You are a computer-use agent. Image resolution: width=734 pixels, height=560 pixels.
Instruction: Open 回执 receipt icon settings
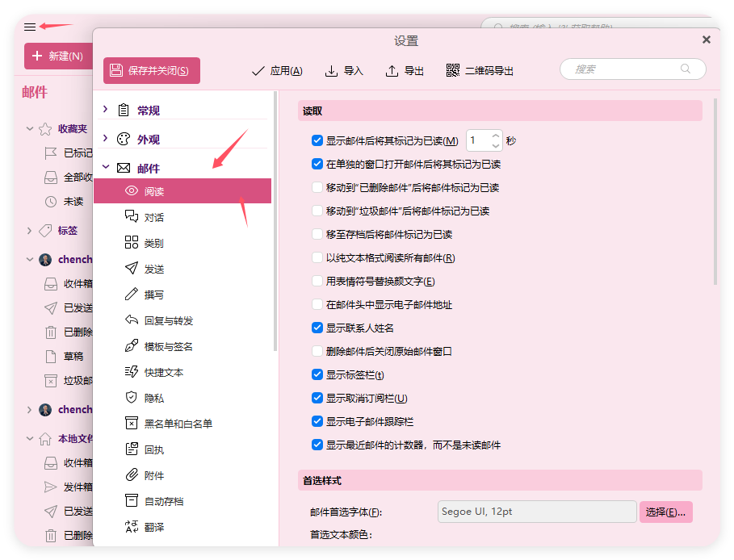[x=132, y=449]
